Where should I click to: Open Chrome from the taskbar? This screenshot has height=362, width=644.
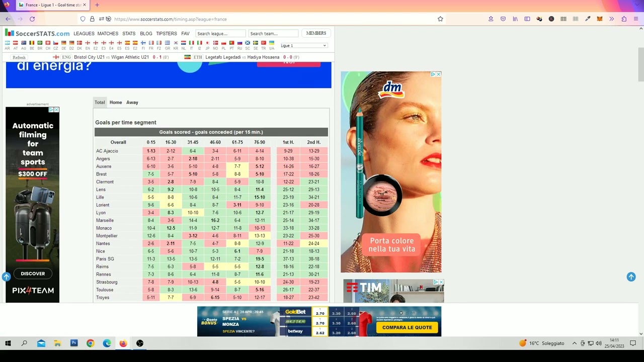[90, 343]
